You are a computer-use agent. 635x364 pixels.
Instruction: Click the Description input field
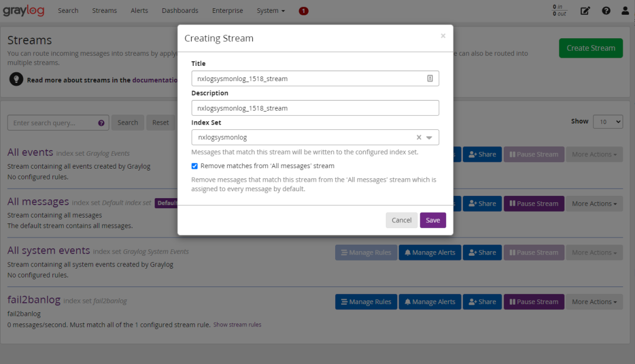click(315, 108)
